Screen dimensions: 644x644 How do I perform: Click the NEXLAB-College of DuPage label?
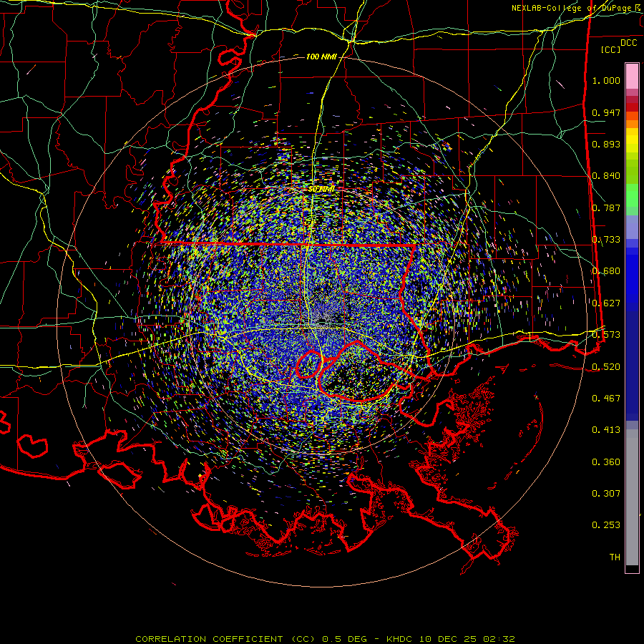click(x=571, y=8)
